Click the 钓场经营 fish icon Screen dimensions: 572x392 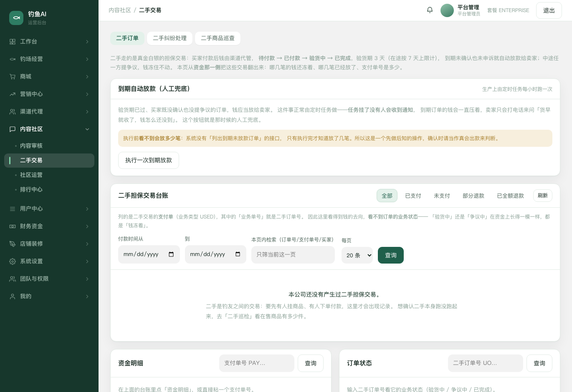click(x=13, y=59)
